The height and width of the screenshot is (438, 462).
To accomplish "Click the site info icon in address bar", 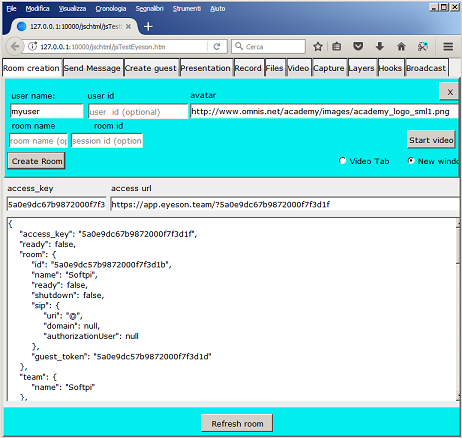I will (x=32, y=46).
